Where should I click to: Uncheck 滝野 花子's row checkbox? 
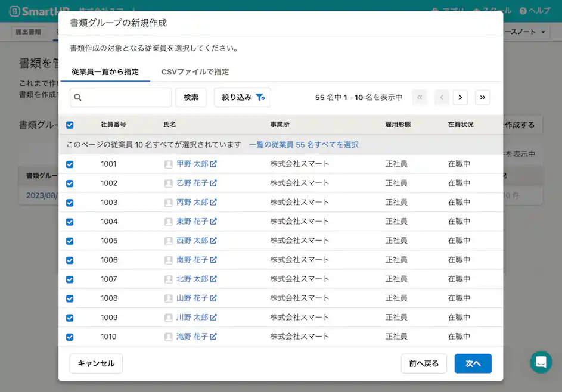tap(70, 336)
